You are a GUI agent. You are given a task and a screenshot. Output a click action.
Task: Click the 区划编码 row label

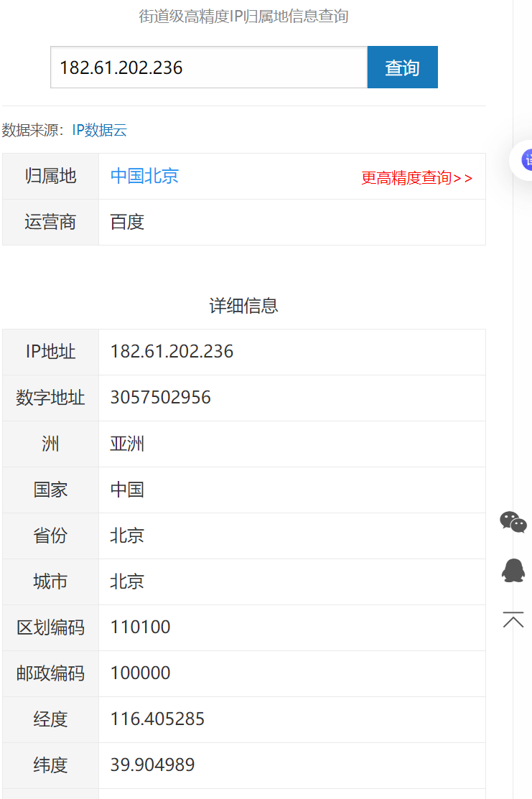(50, 627)
